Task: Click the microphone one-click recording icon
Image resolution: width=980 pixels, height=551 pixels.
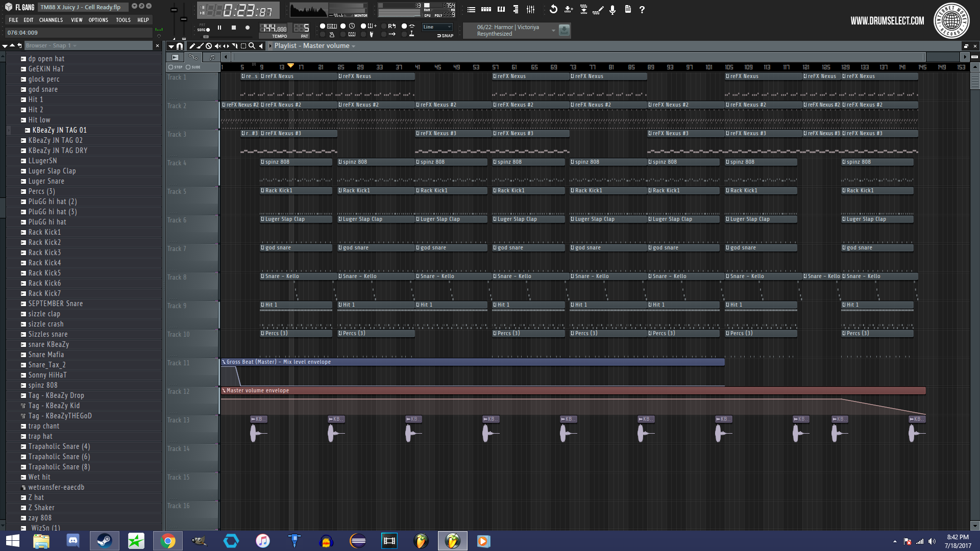Action: pos(612,9)
